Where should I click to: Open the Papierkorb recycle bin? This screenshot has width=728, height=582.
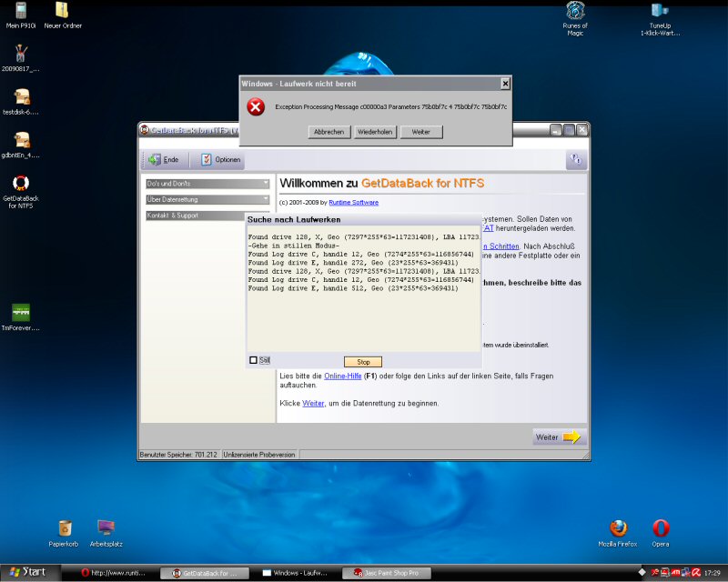click(x=64, y=533)
